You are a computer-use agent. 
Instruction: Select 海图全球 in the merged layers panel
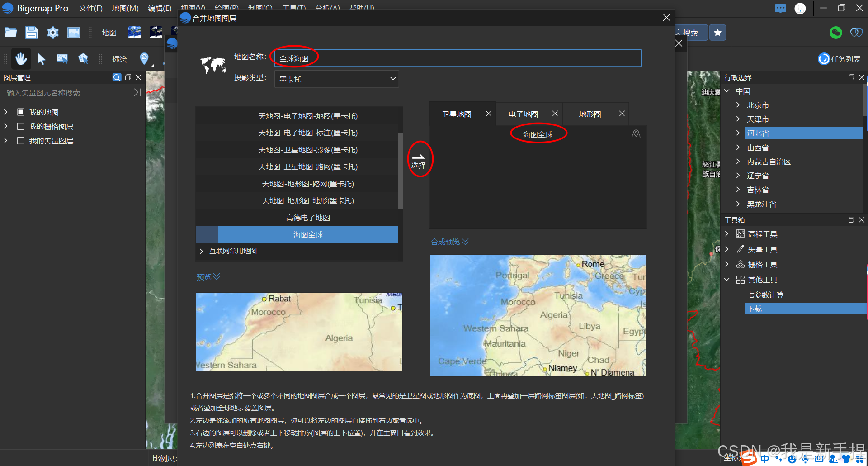pyautogui.click(x=538, y=134)
